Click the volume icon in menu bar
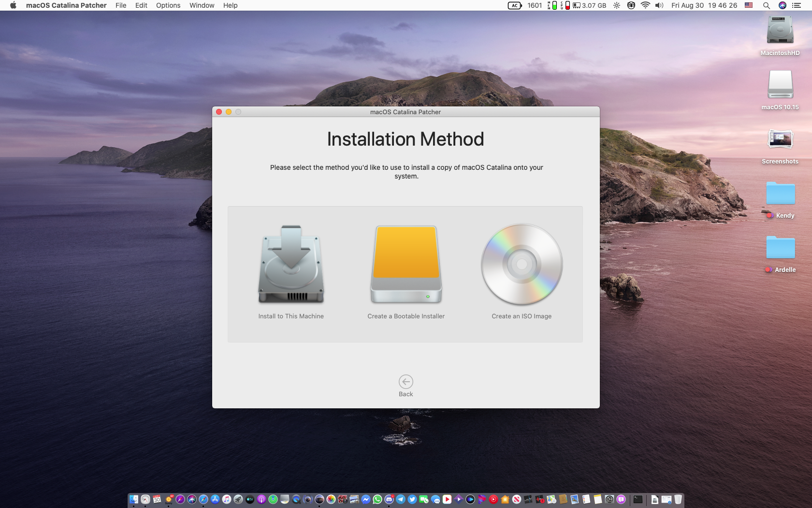 pos(659,5)
